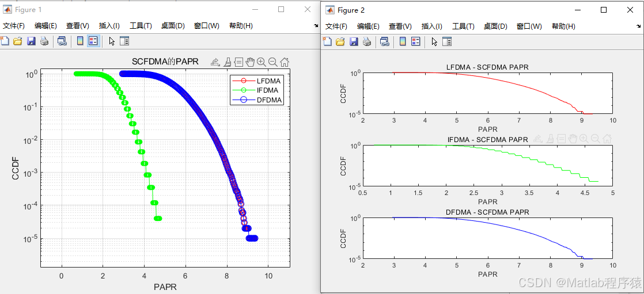Viewport: 644px width, 294px height.
Task: Enable the pan hand tool in Figure 1
Action: (x=250, y=62)
